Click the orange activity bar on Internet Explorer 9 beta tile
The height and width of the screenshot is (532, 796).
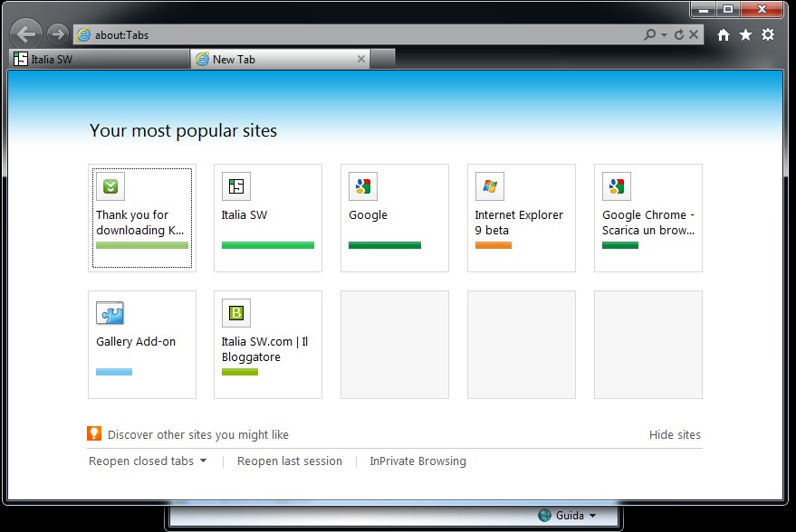494,245
